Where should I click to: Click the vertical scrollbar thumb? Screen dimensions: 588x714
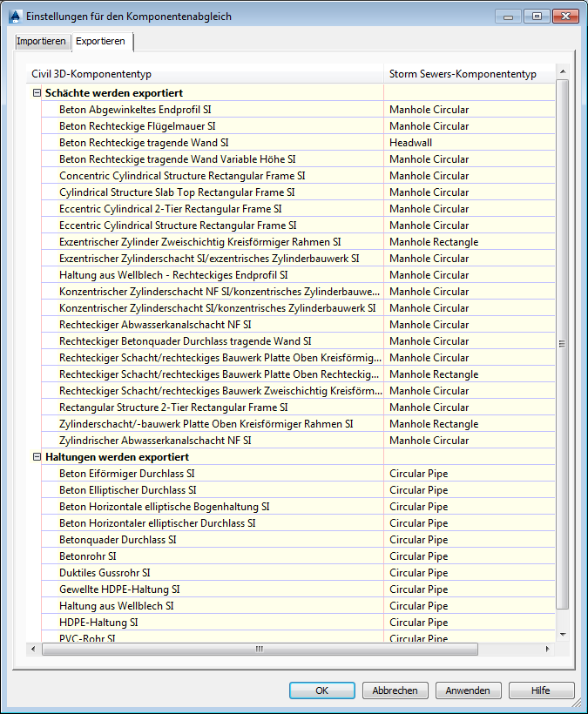[563, 344]
